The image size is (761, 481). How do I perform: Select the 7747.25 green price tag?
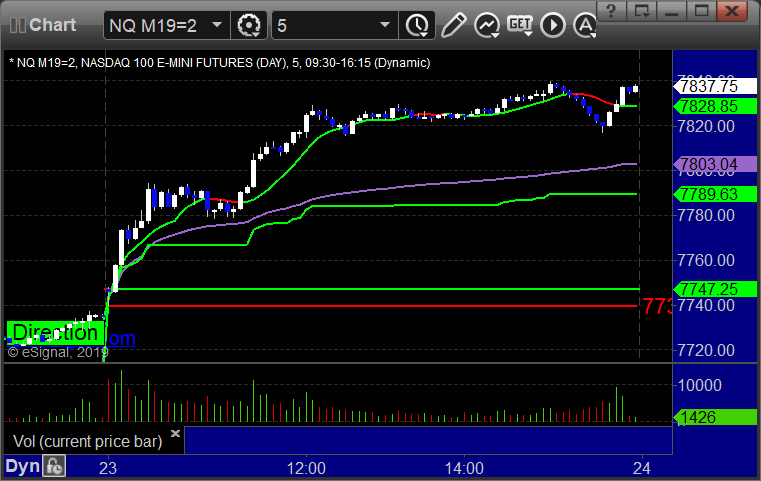(x=714, y=289)
